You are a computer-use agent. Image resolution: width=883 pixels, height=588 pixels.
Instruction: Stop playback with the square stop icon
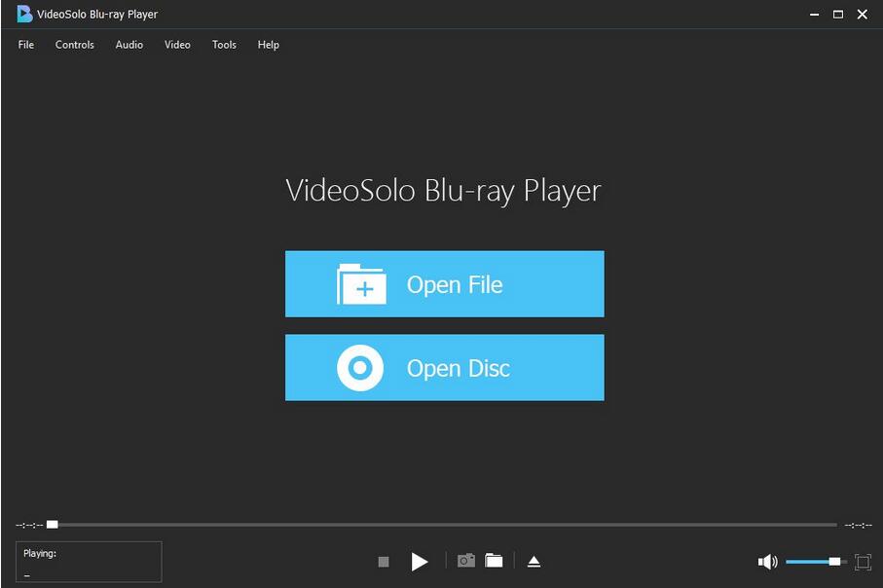tap(384, 562)
